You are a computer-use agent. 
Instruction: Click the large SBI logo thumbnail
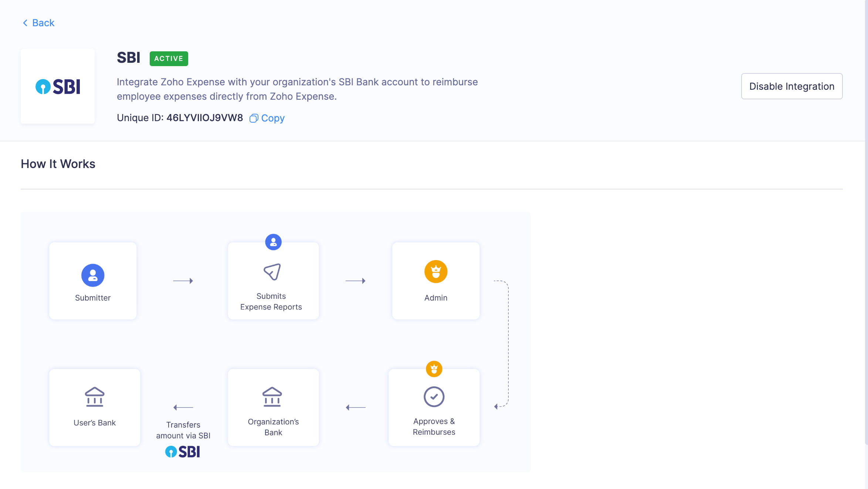[x=58, y=86]
